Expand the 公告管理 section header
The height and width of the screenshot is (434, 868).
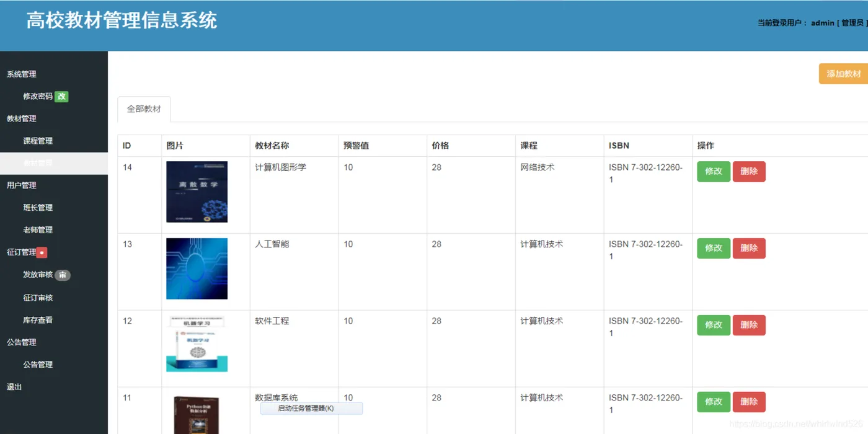click(x=22, y=342)
